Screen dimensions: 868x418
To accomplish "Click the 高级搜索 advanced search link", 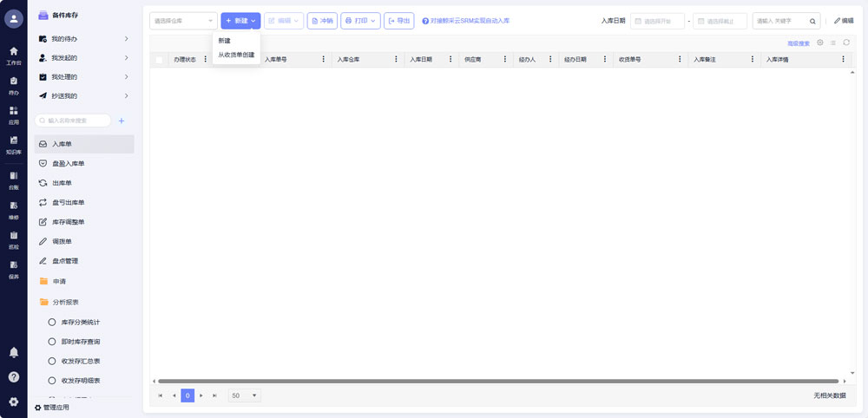I will click(x=798, y=42).
